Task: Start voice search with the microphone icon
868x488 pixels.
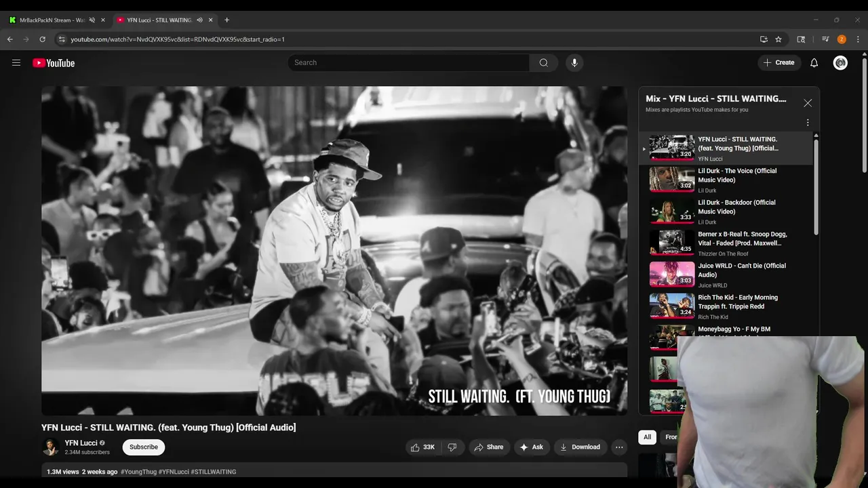Action: pyautogui.click(x=574, y=62)
